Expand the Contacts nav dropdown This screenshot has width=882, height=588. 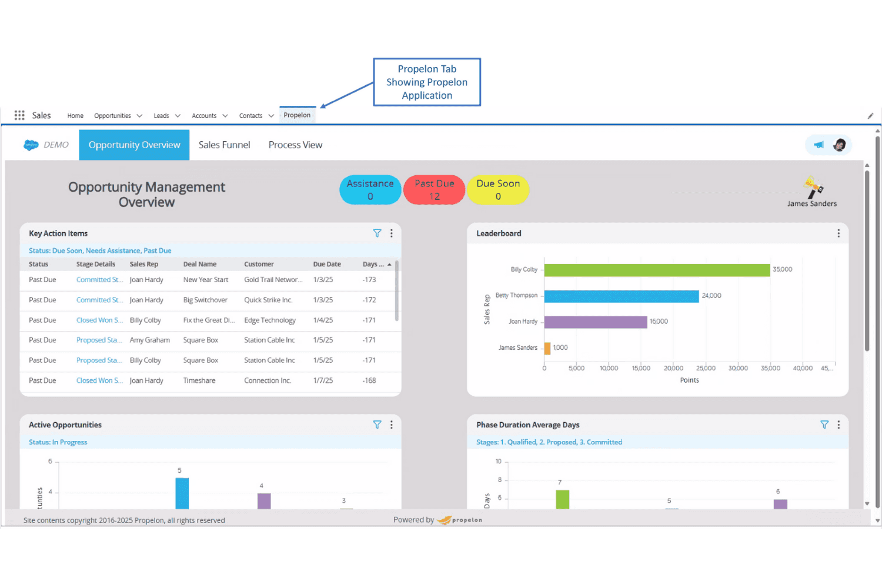[271, 116]
